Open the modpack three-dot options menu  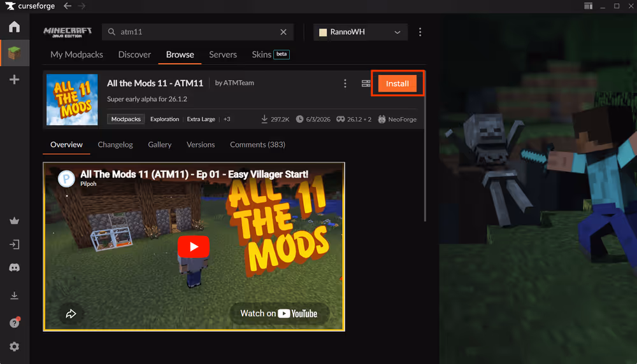(345, 83)
